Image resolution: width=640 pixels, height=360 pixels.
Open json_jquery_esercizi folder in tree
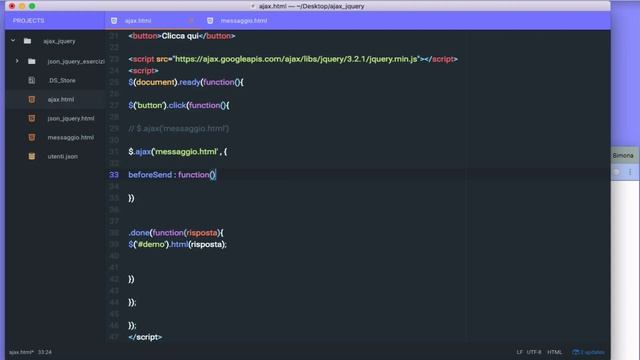click(76, 62)
